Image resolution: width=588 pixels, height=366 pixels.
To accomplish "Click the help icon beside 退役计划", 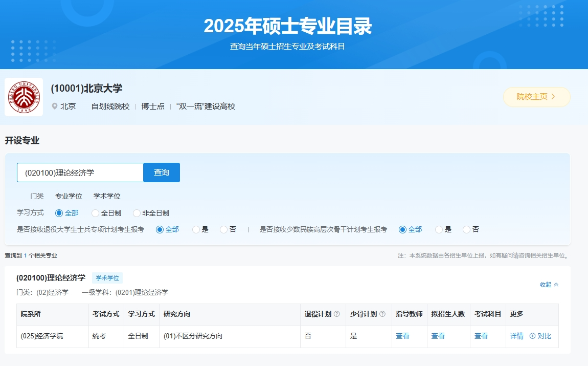I will (x=336, y=314).
